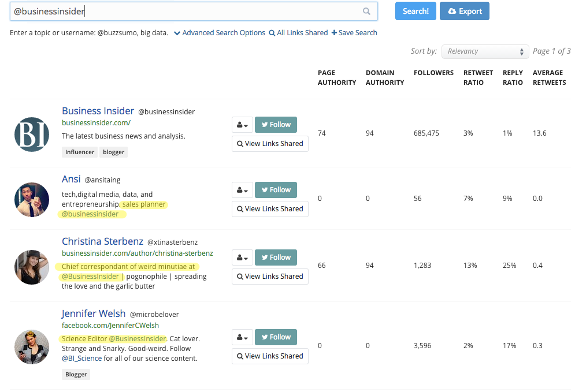575x392 pixels.
Task: Click Save Search plus link
Action: (x=354, y=33)
